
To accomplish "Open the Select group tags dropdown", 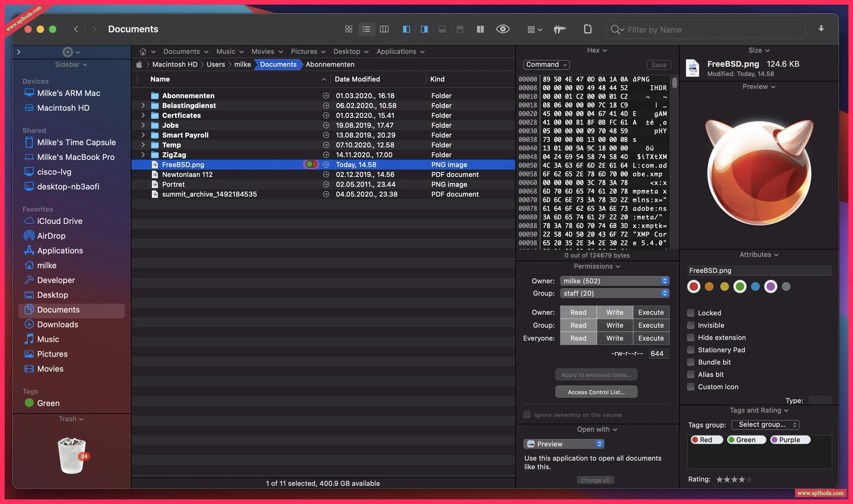I will coord(765,425).
